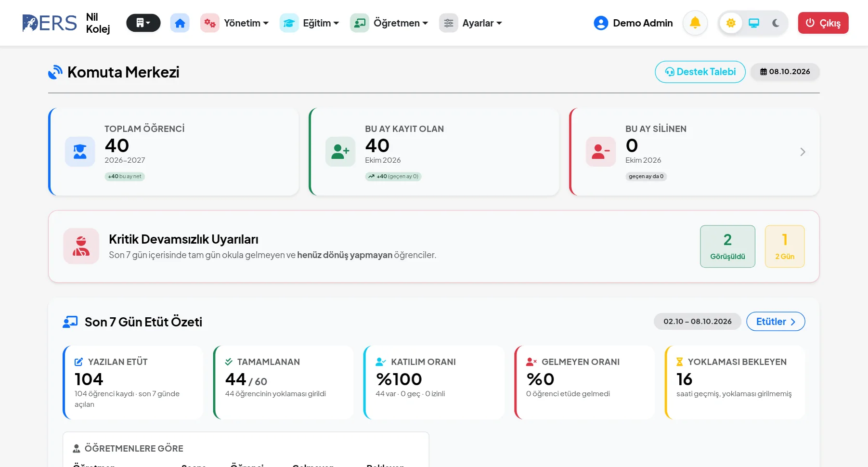Image resolution: width=868 pixels, height=467 pixels.
Task: Click the Toplam Öğrenci graduate icon
Action: (80, 152)
